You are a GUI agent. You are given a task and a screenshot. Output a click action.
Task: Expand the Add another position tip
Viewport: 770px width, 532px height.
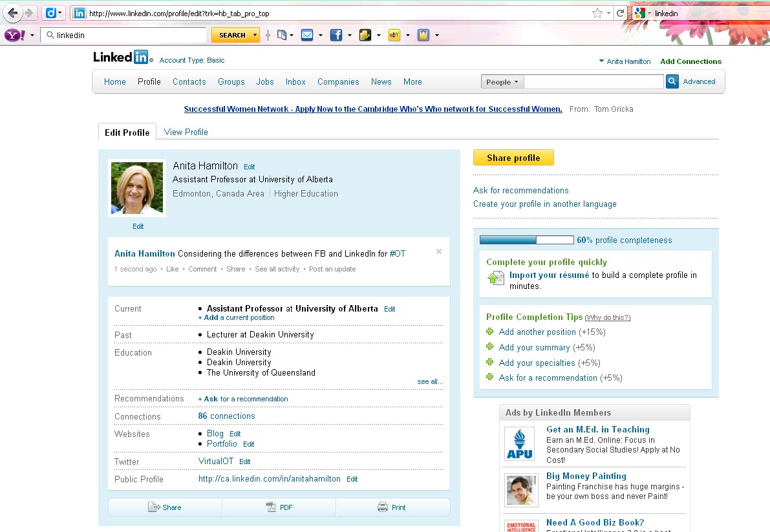[x=490, y=332]
